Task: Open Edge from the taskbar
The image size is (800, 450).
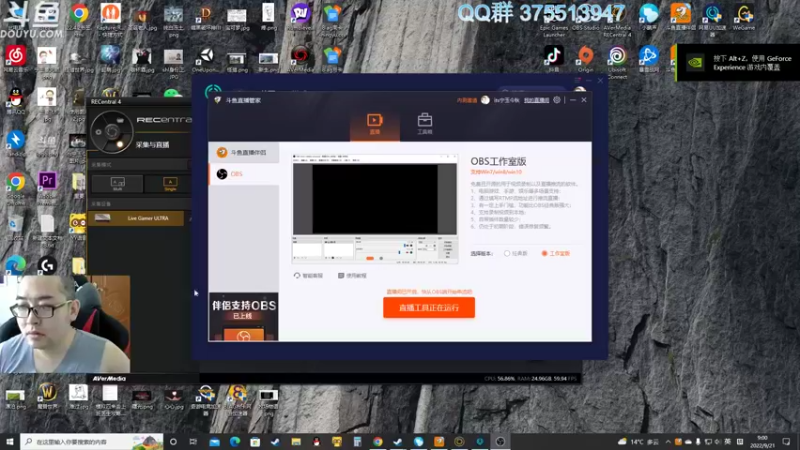Action: 235,441
